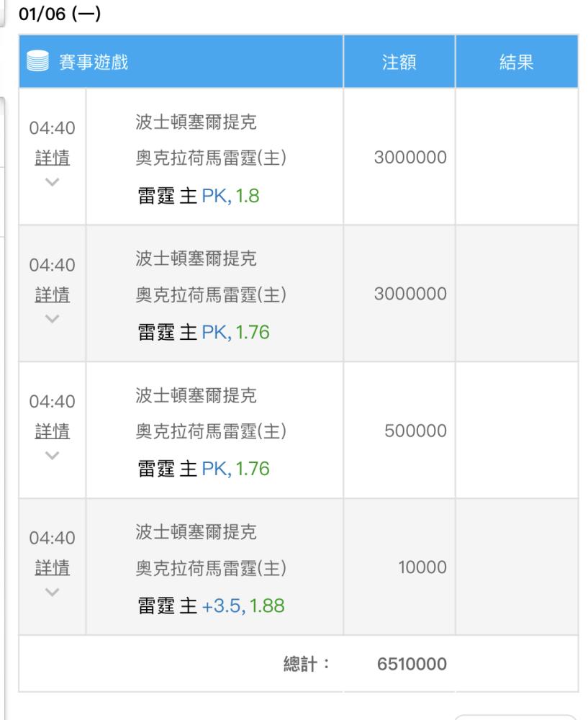Click the empty 結果 cell of first bet
This screenshot has width=588, height=720.
[517, 156]
